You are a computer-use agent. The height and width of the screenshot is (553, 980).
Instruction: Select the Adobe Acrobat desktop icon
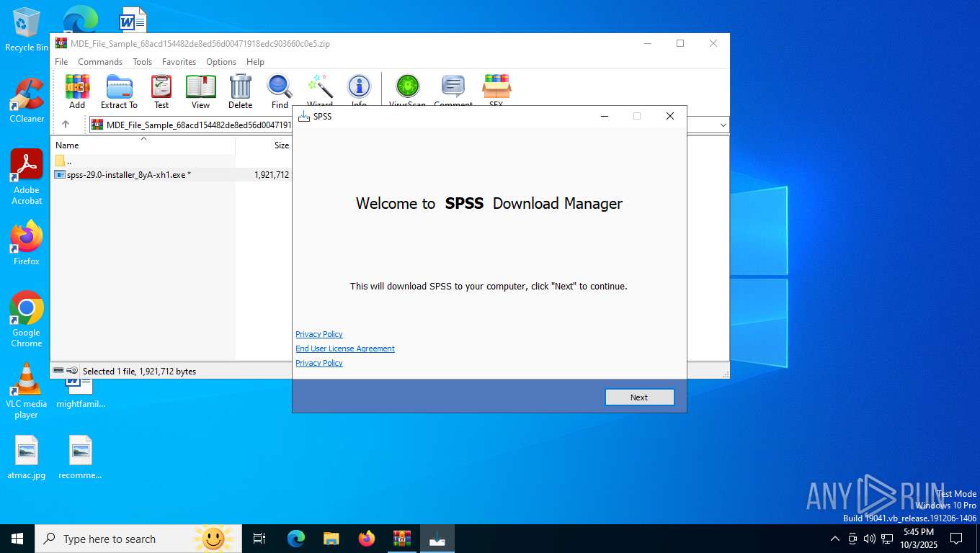[27, 176]
